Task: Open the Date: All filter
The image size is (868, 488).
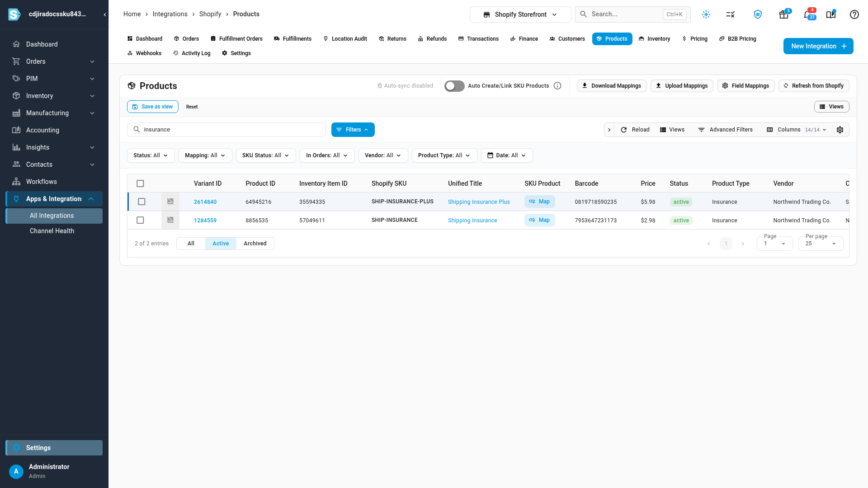Action: click(x=507, y=155)
